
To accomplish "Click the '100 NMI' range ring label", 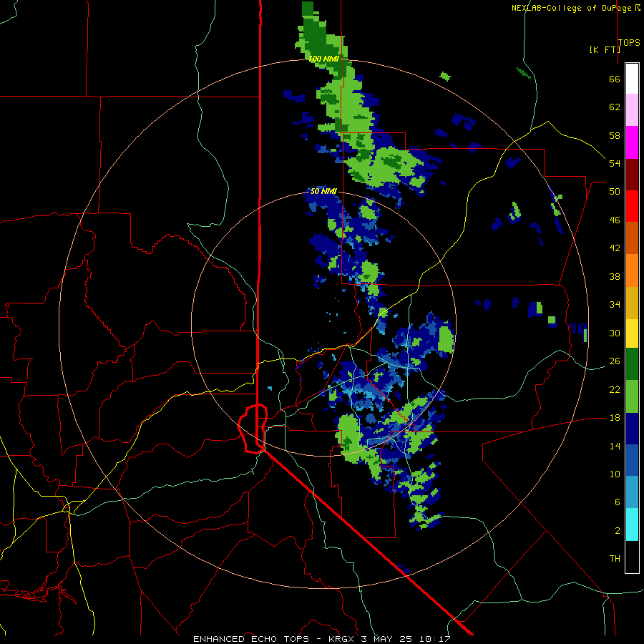I will 323,59.
